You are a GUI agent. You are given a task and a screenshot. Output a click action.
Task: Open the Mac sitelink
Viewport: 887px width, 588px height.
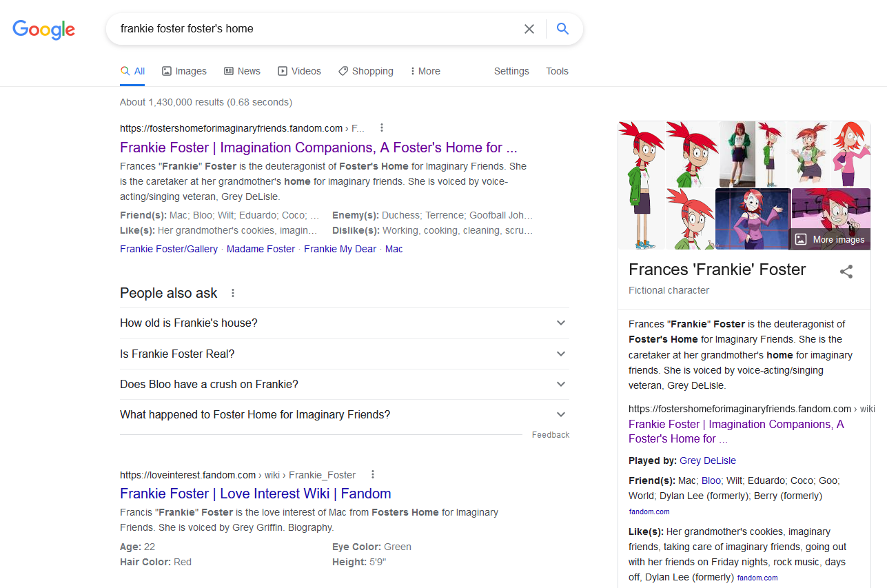[x=394, y=249]
